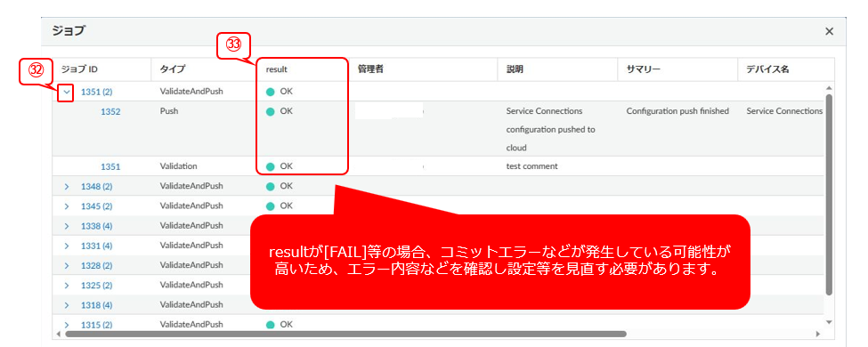Viewport: 868px width, 347px height.
Task: Expand job 1345 (2) row
Action: point(67,206)
